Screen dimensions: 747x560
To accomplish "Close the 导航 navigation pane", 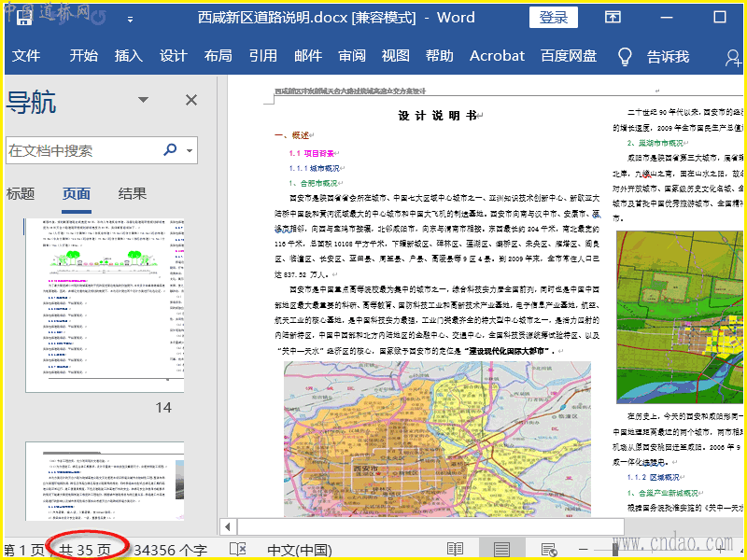I will pos(191,101).
